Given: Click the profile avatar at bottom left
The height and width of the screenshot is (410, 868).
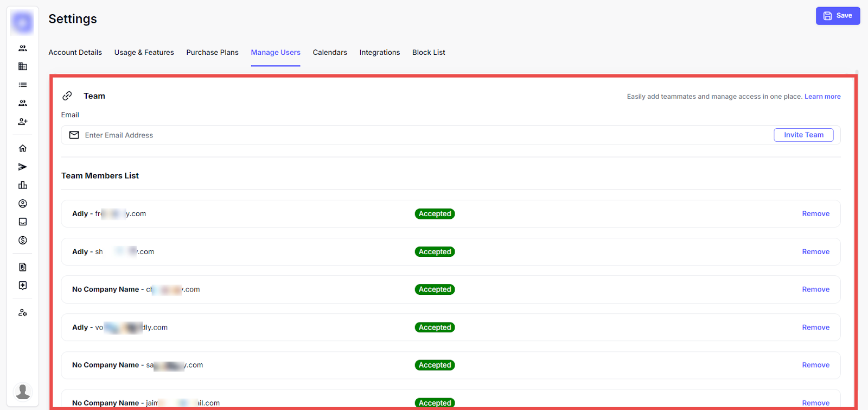Looking at the screenshot, I should coord(23,391).
